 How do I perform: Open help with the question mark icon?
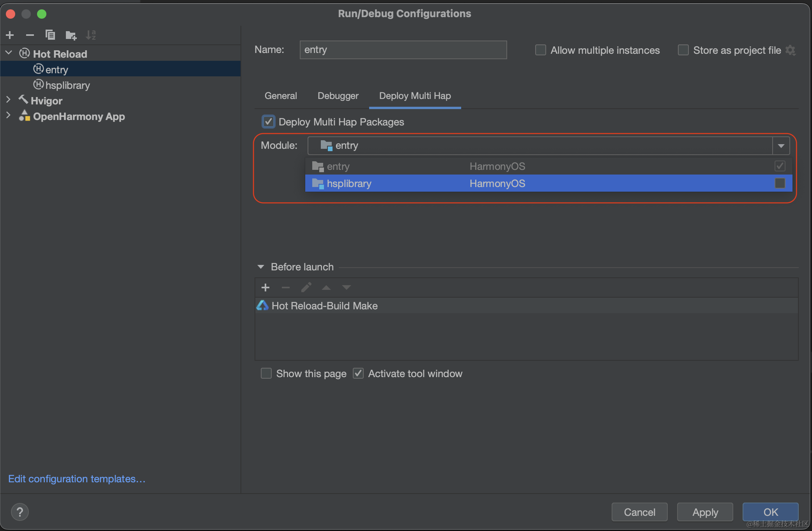pos(20,512)
